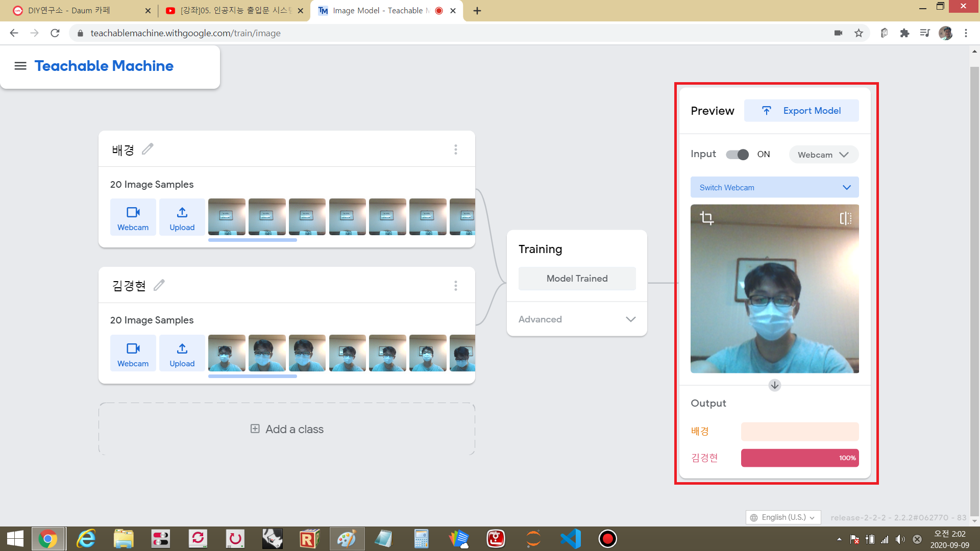Screen dimensions: 980x551
Task: Open the English (U.S.) language selector
Action: pos(783,517)
